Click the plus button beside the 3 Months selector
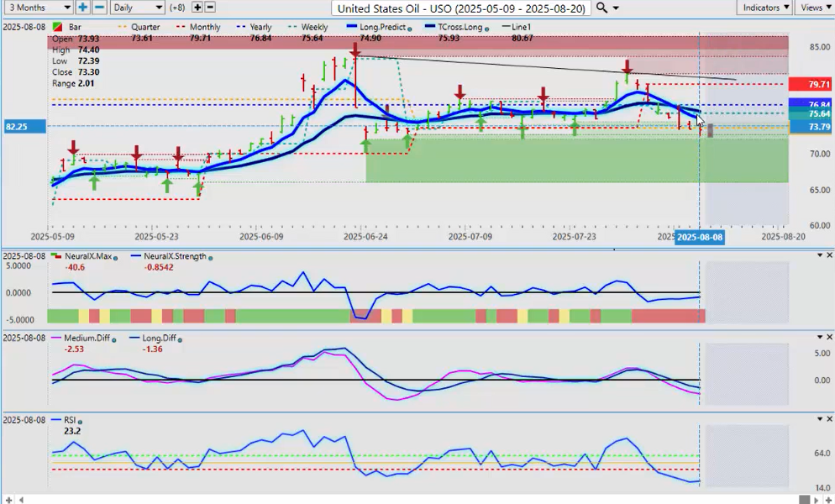This screenshot has height=504, width=835. click(x=82, y=8)
